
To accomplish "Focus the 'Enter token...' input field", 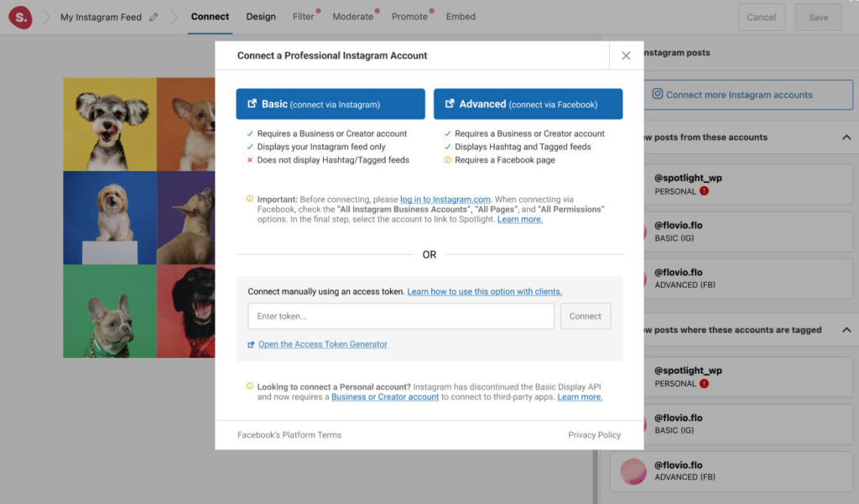I will pos(401,316).
